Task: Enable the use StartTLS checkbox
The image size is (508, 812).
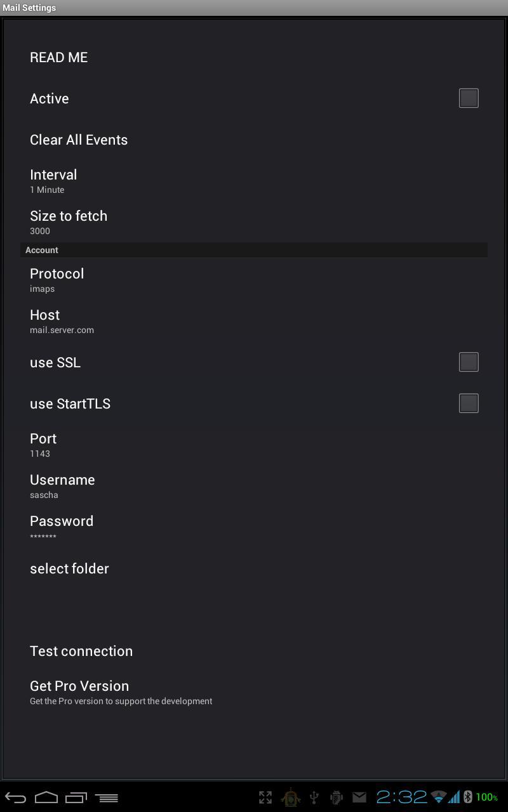Action: click(468, 403)
